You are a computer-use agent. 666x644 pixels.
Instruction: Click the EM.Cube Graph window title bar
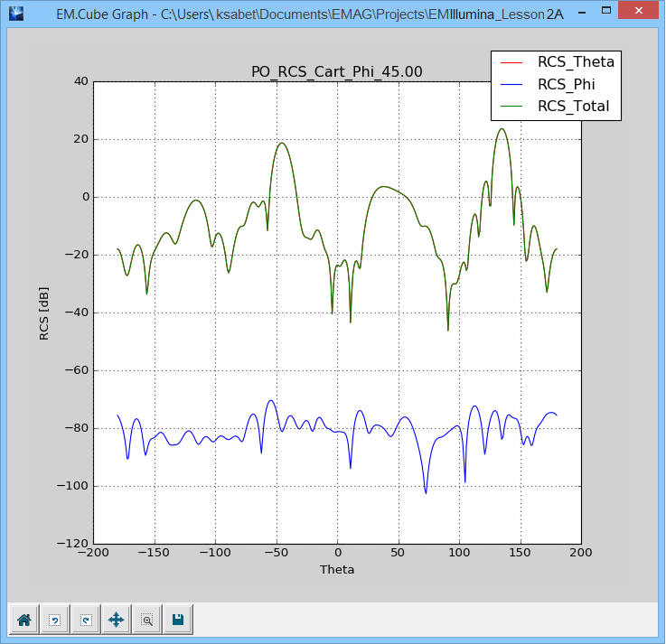pos(307,15)
